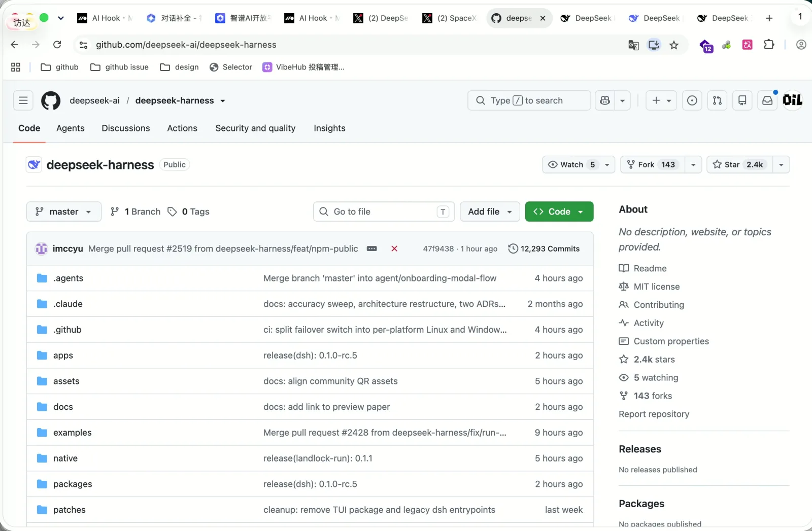Open the Star lists dropdown arrow
The height and width of the screenshot is (531, 812).
(x=781, y=164)
